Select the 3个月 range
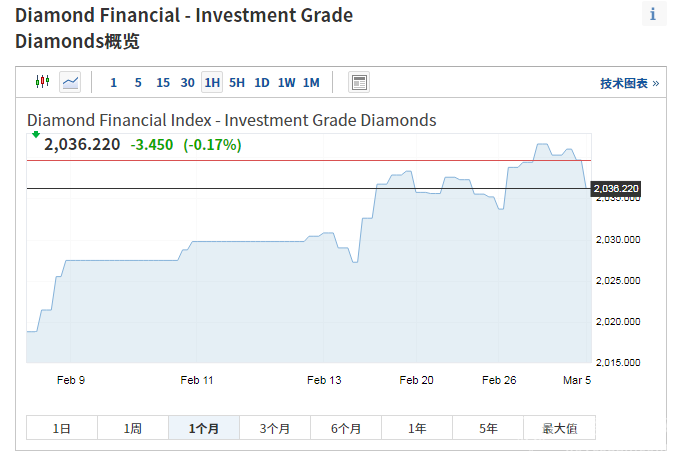Viewport: 682px width, 459px height. [275, 428]
